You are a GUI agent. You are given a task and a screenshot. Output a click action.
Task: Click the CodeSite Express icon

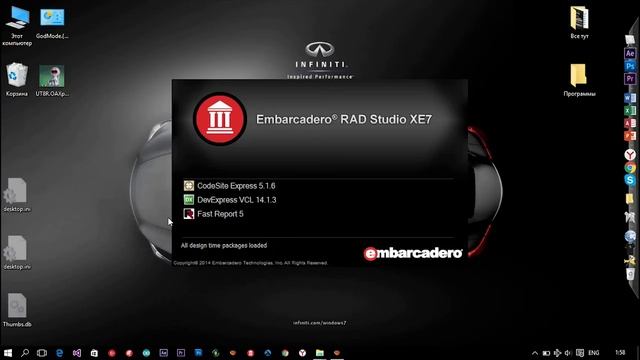189,186
